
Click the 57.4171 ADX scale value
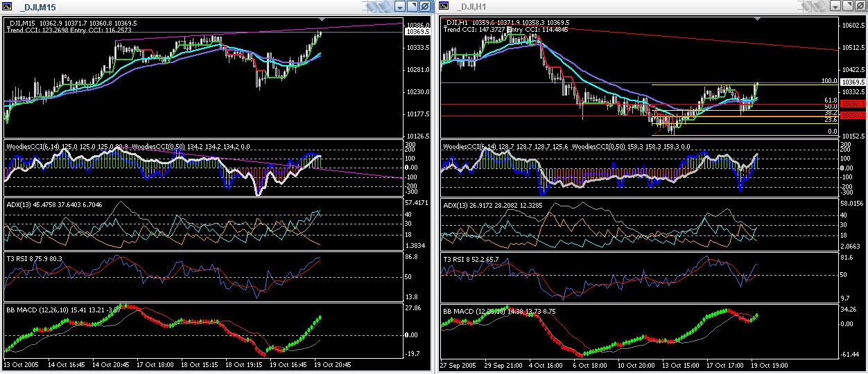pyautogui.click(x=417, y=204)
